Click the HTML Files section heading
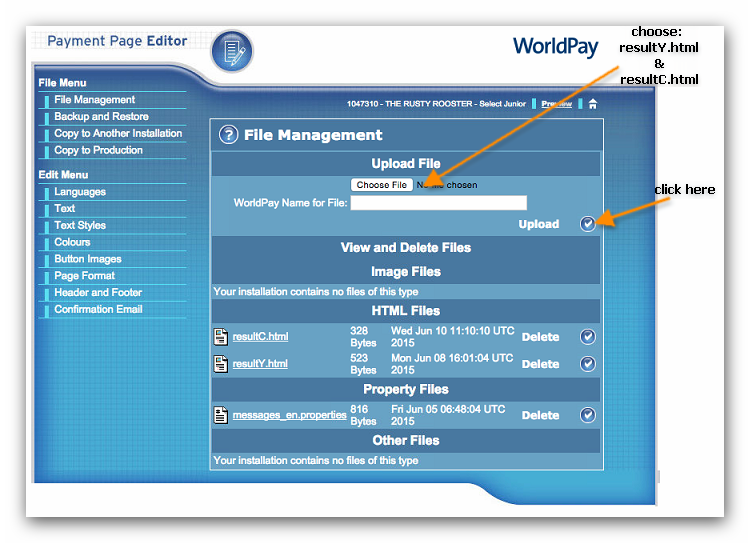 tap(406, 311)
